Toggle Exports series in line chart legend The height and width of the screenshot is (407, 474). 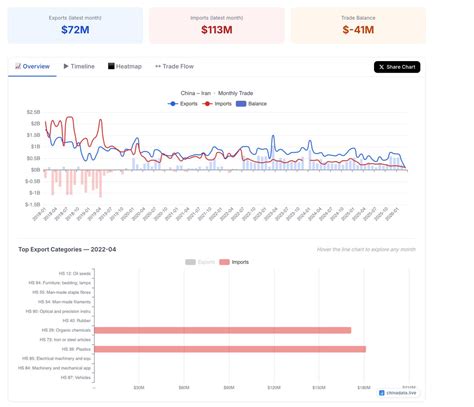tap(182, 104)
